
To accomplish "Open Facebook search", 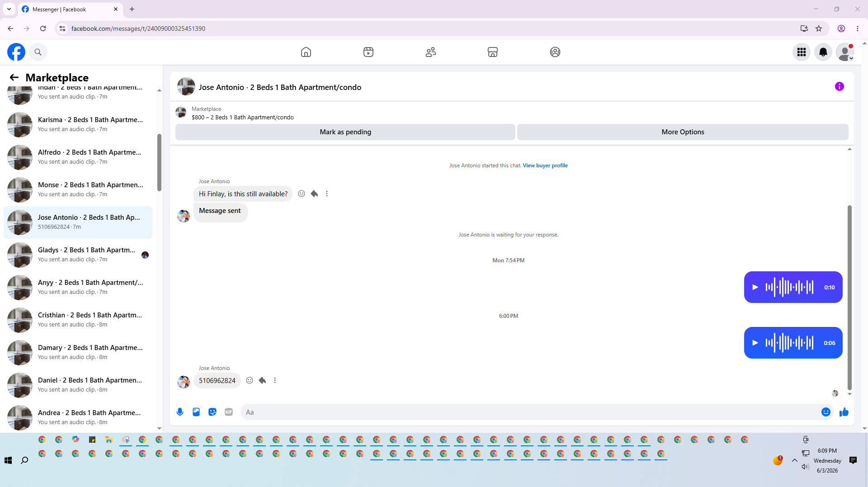I will 38,52.
